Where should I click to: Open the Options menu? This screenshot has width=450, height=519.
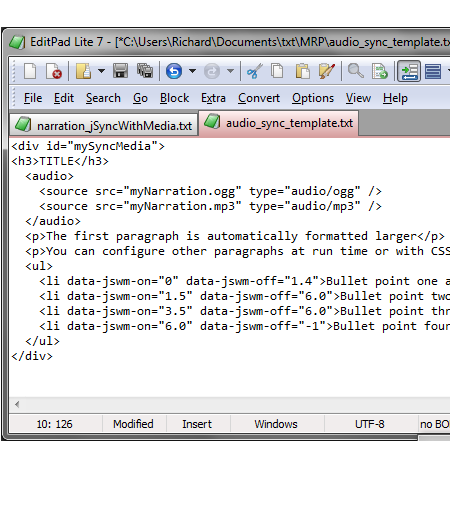point(313,98)
